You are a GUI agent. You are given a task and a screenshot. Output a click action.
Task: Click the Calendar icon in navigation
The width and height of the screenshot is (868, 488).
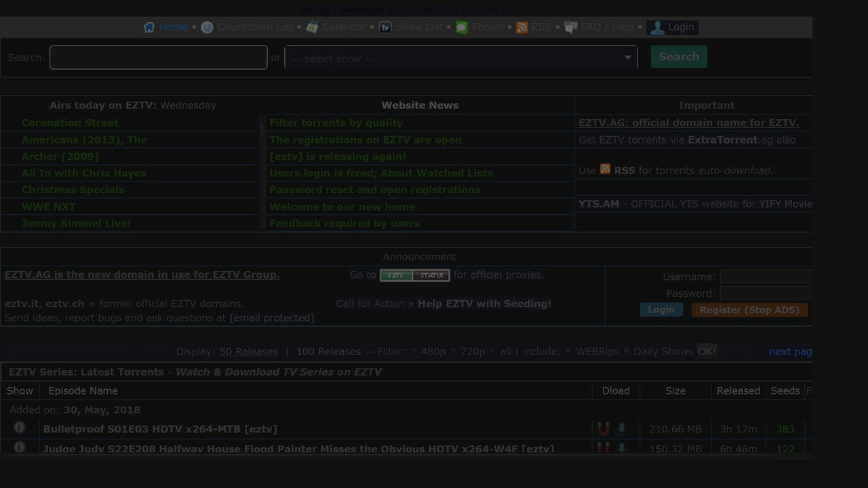pos(312,27)
